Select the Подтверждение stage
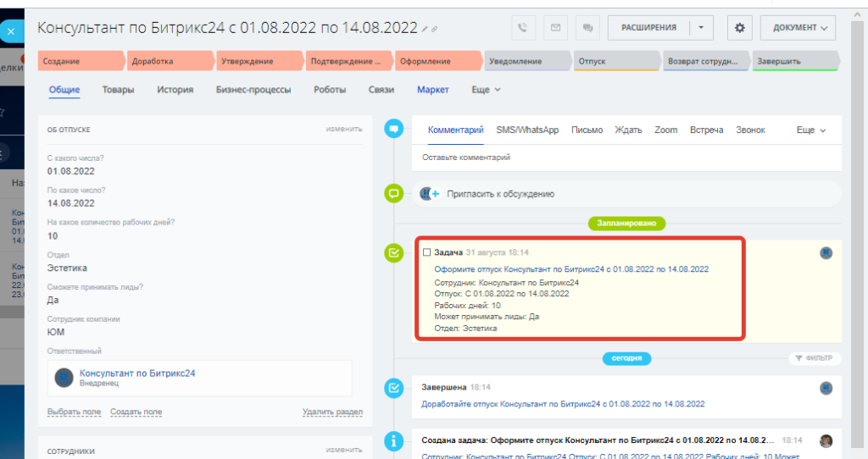Viewport: 868px width, 459px height. point(350,61)
